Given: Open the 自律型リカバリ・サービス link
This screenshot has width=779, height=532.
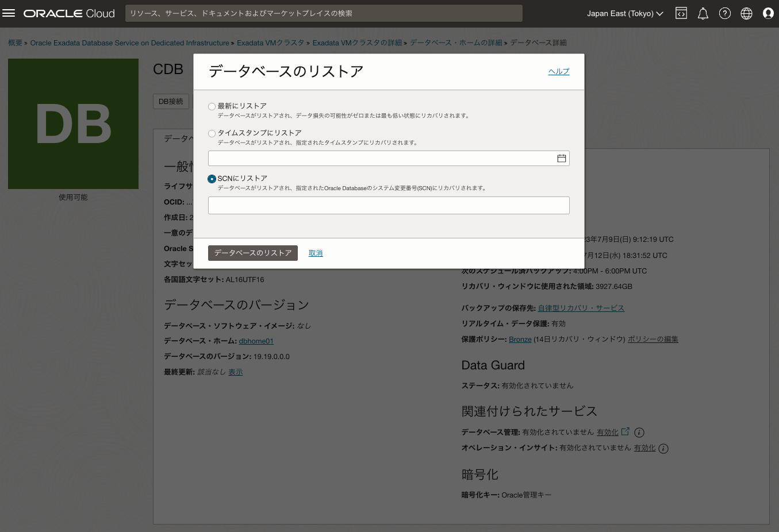Looking at the screenshot, I should coord(581,308).
